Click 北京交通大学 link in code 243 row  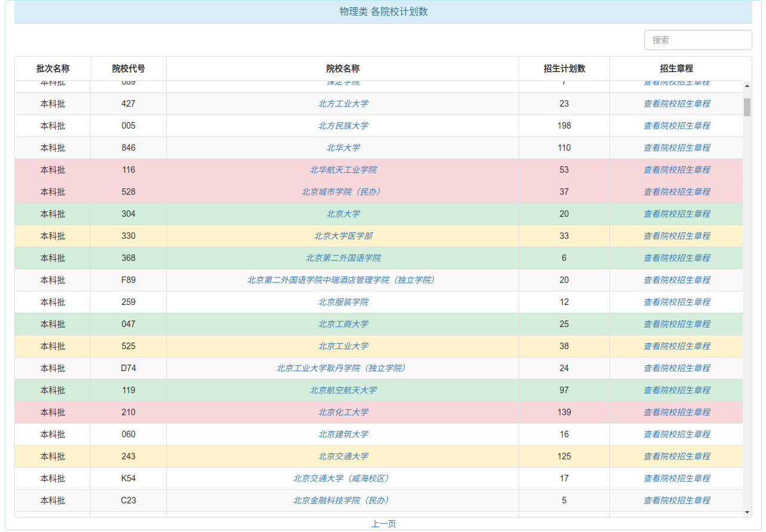(x=343, y=456)
